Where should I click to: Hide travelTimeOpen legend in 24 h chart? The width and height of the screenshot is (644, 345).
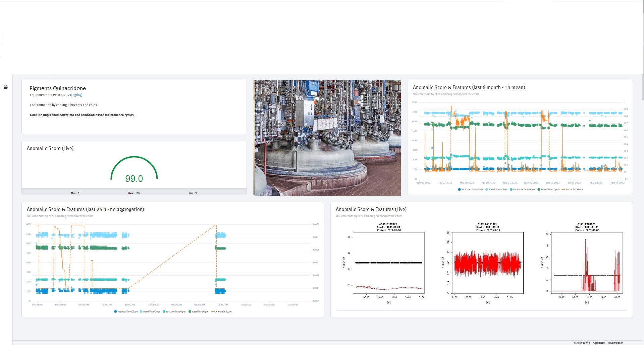coord(200,312)
